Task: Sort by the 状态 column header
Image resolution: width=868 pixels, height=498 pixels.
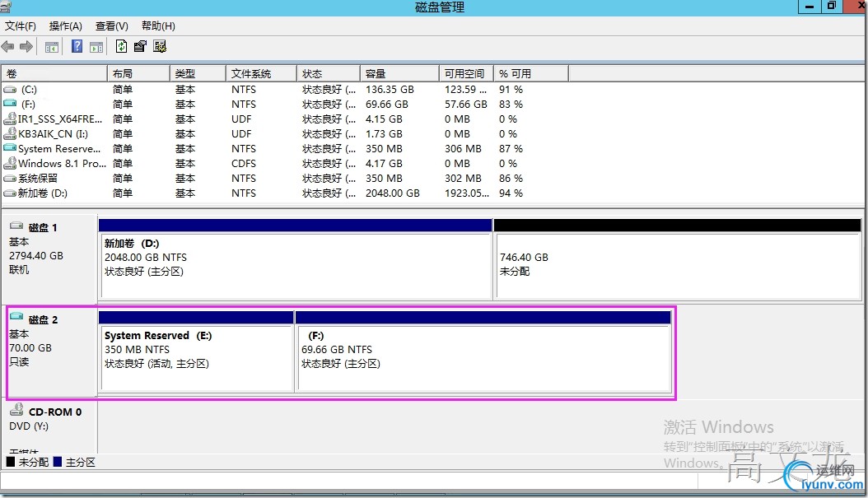Action: click(x=329, y=73)
